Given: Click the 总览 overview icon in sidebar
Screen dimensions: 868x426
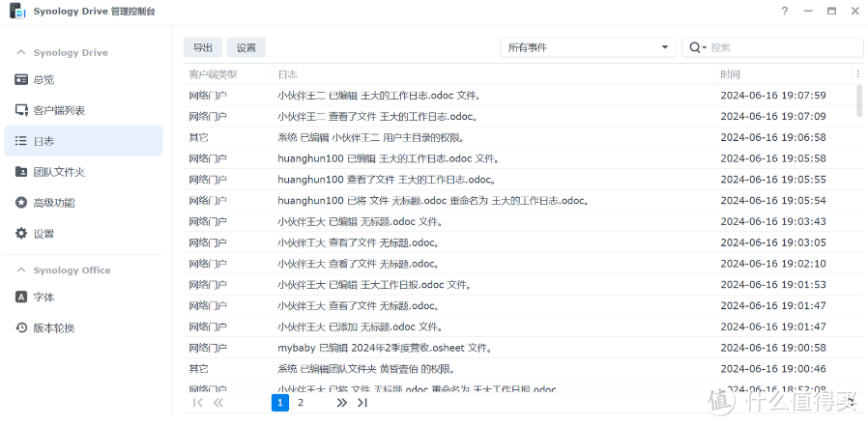Looking at the screenshot, I should [21, 79].
